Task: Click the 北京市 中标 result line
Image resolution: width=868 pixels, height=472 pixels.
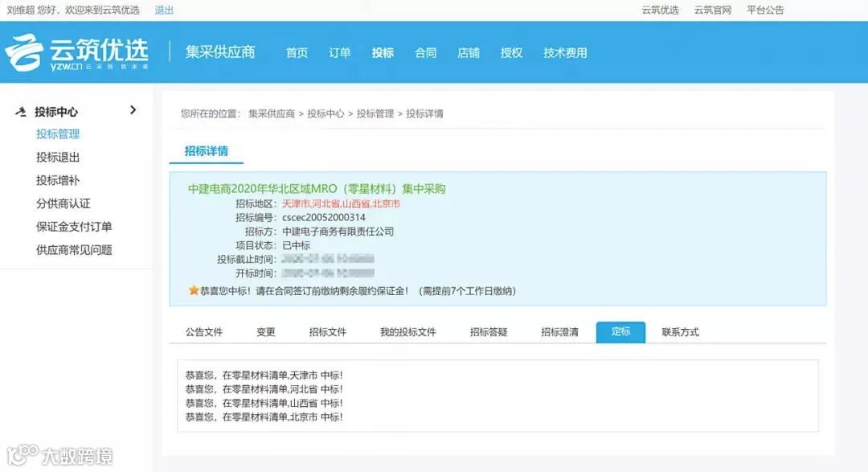Action: (x=264, y=417)
